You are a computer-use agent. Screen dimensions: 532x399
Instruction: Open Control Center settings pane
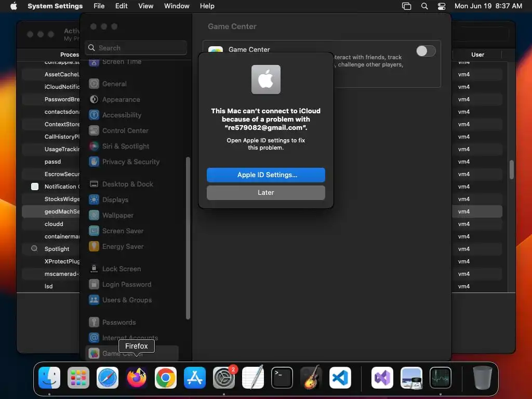coord(119,130)
